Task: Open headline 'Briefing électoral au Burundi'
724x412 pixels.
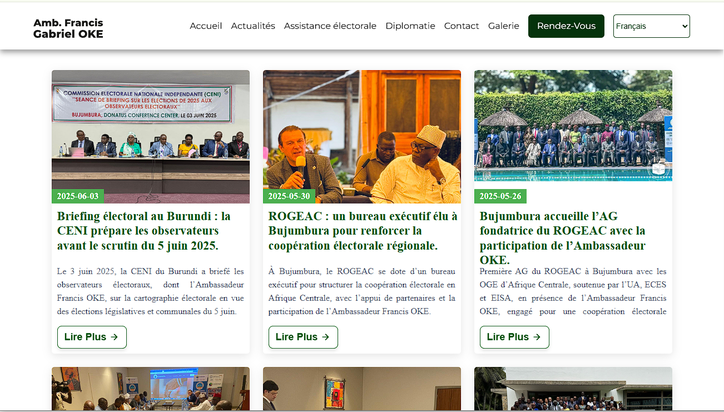Action: click(144, 230)
